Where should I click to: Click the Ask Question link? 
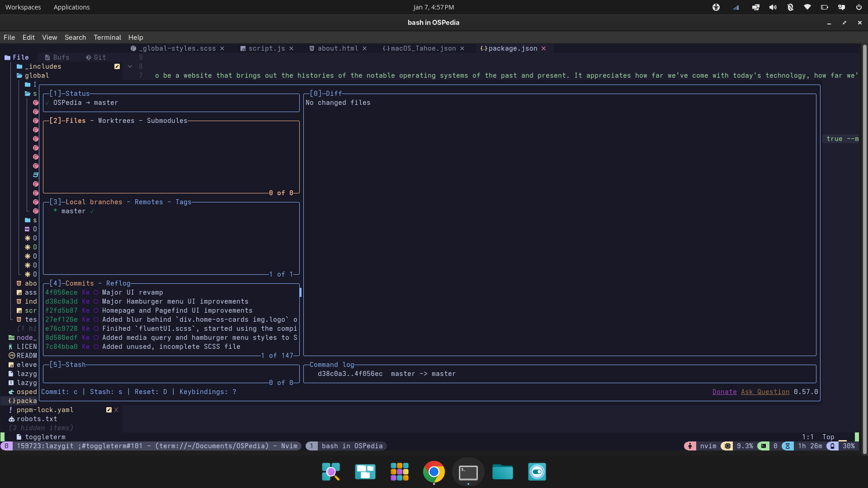[x=765, y=392]
